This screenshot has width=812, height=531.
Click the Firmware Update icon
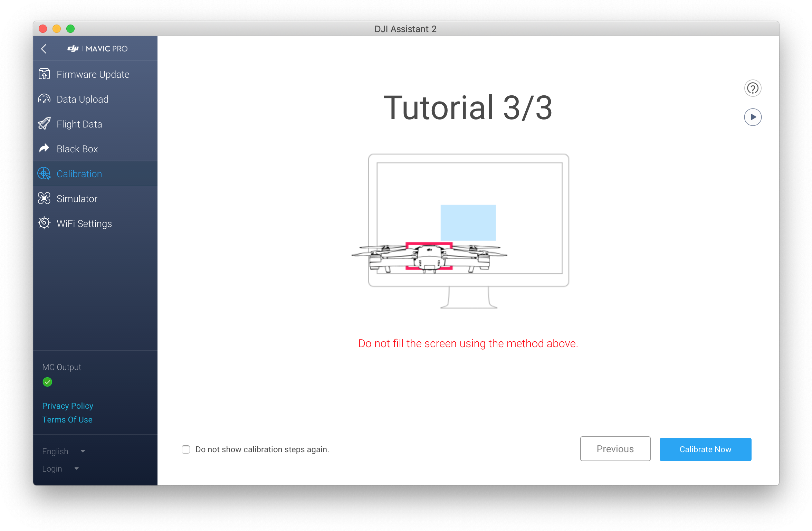(x=44, y=74)
